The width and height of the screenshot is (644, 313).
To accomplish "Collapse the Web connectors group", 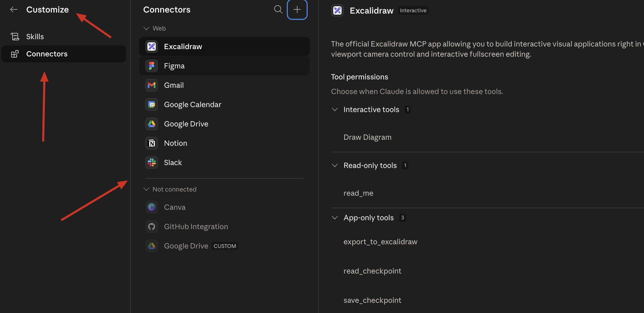I will (146, 28).
